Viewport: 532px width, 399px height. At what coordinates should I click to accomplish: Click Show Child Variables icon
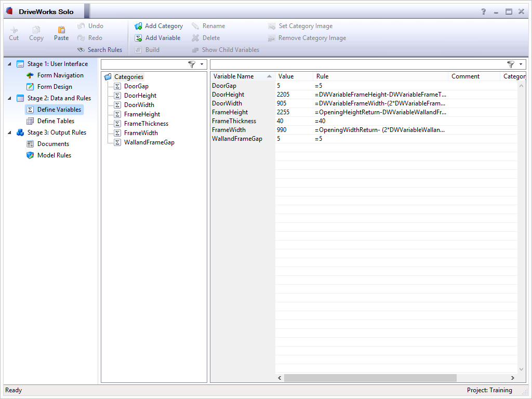195,50
